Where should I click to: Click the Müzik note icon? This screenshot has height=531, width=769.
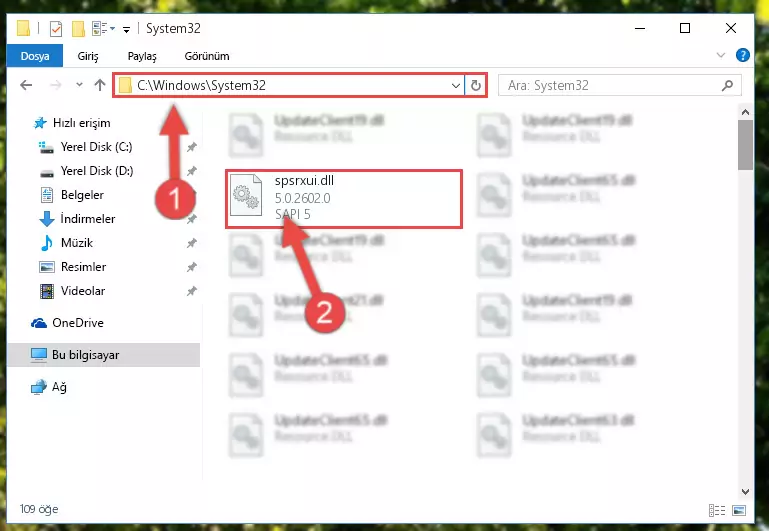(x=47, y=243)
